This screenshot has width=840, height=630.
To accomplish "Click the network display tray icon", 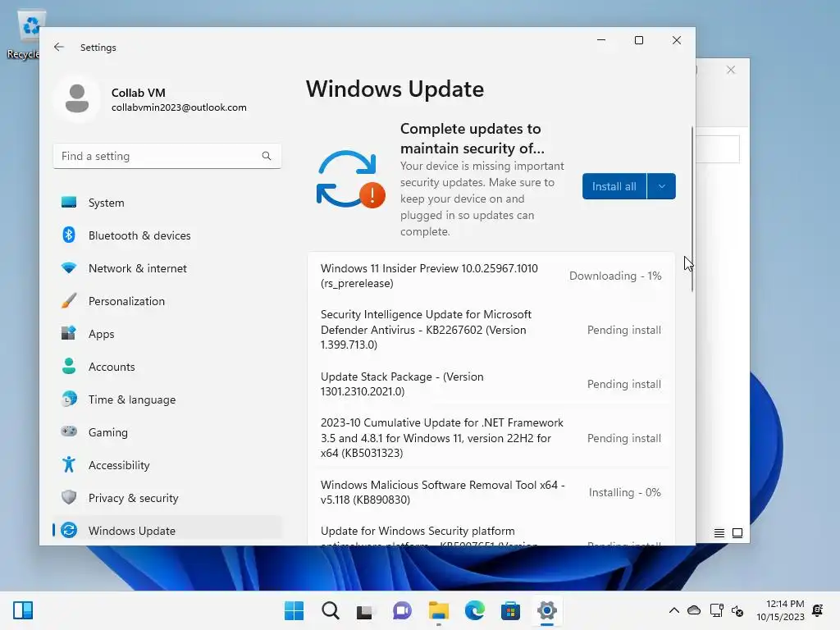I will coord(716,610).
